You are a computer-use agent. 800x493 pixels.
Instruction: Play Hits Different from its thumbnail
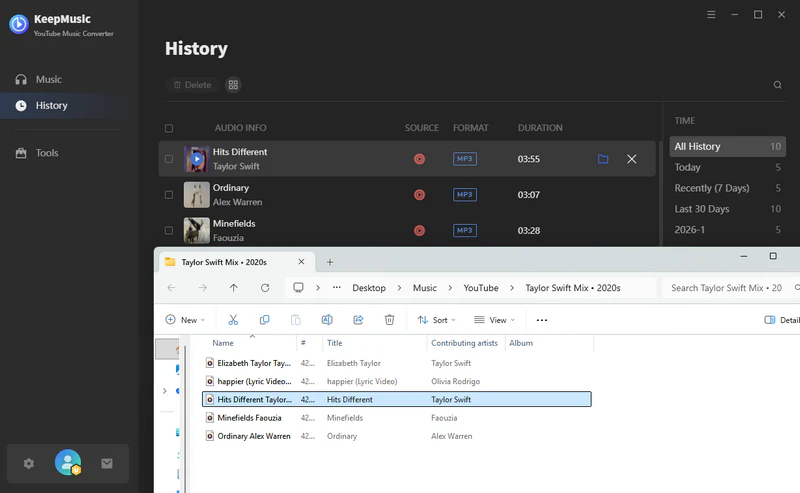pyautogui.click(x=196, y=159)
